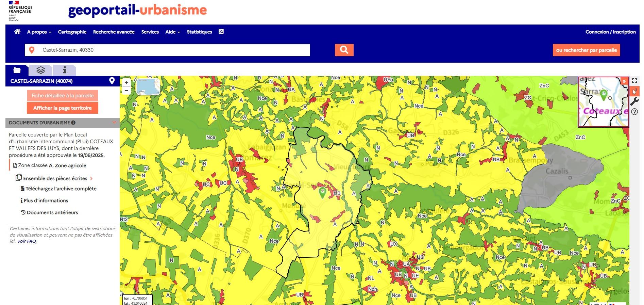This screenshot has width=644, height=305.
Task: Open the map help question mark
Action: 634,112
